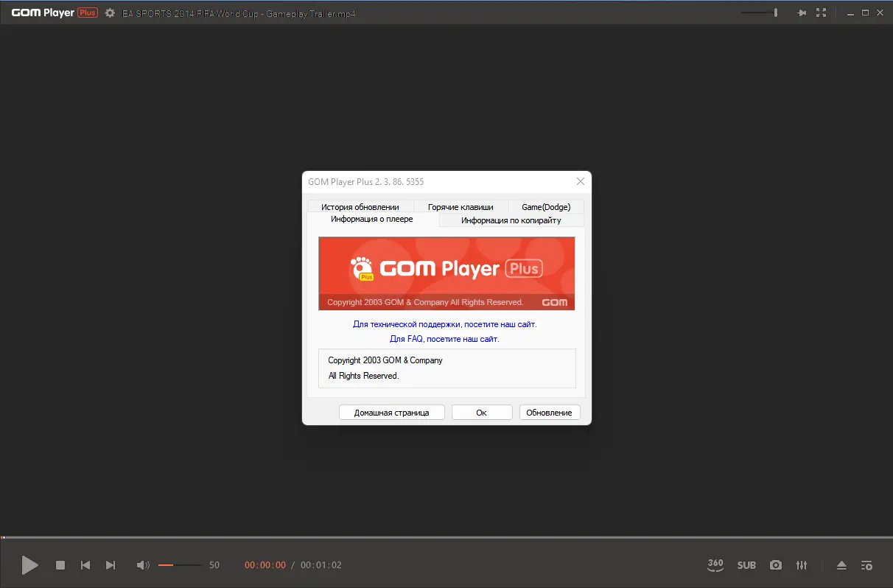
Task: Click the GOM Player Plus banner image
Action: 446,273
